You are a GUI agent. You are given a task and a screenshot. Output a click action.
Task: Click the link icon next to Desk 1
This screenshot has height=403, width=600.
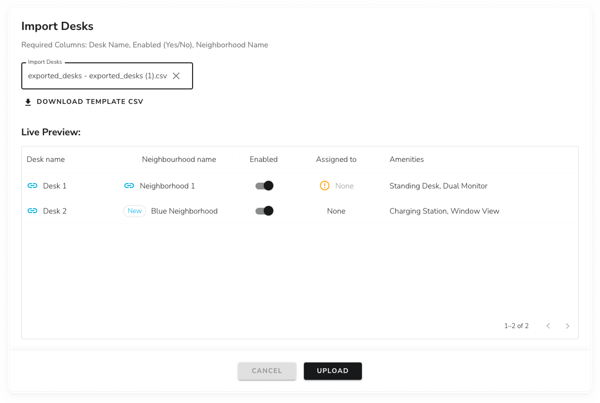pyautogui.click(x=33, y=186)
